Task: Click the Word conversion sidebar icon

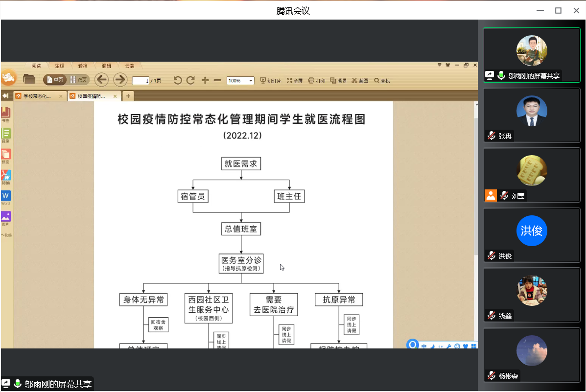Action: click(x=6, y=197)
